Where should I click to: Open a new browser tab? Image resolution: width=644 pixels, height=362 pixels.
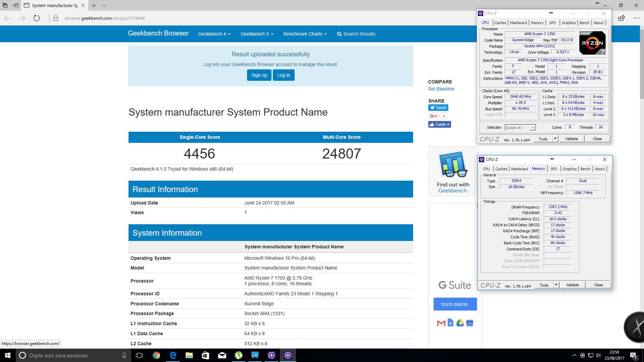(94, 5)
